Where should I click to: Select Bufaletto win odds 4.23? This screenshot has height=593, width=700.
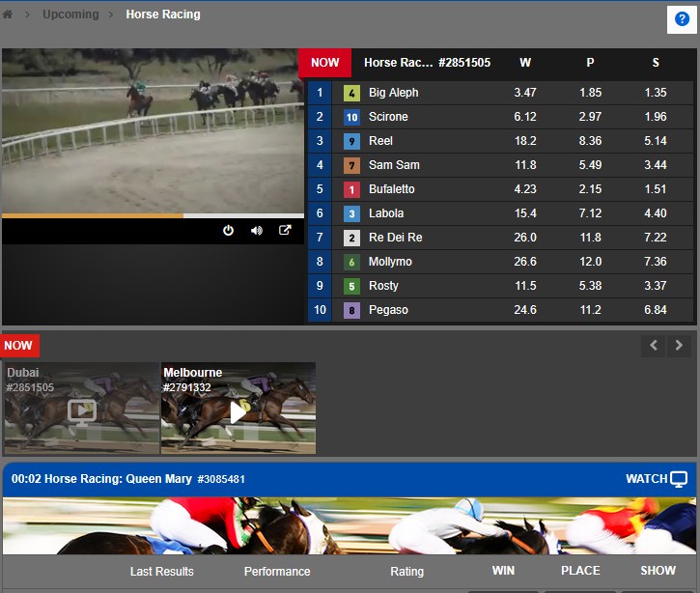[525, 189]
